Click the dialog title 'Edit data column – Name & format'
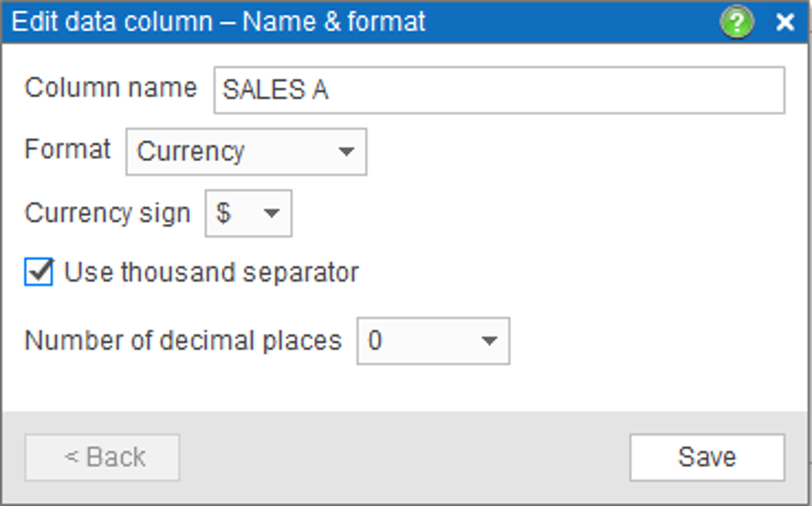 pyautogui.click(x=218, y=23)
